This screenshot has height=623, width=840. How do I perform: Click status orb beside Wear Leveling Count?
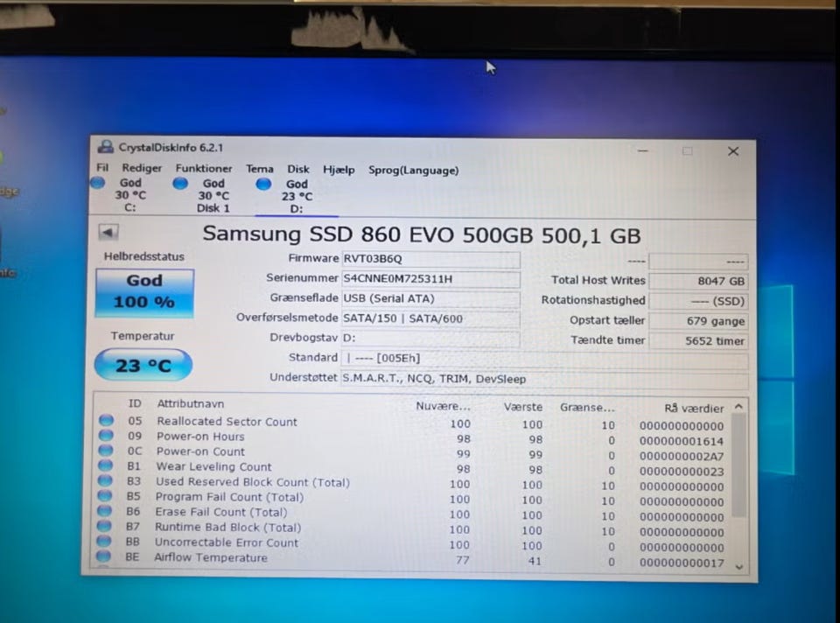tap(106, 465)
